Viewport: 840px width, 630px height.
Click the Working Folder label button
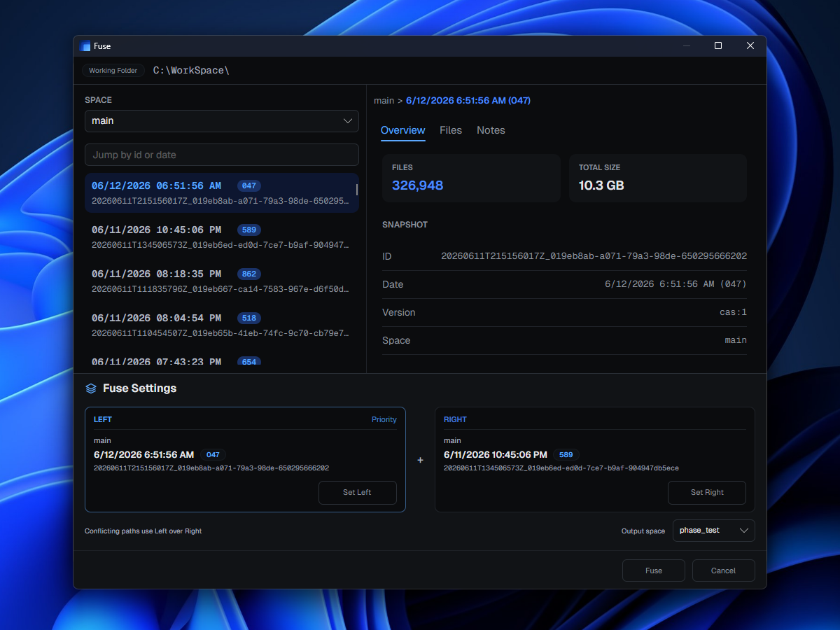113,71
